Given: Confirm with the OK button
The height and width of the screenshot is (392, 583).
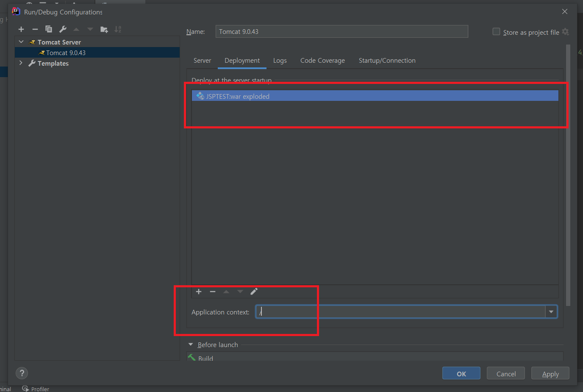Looking at the screenshot, I should (461, 373).
